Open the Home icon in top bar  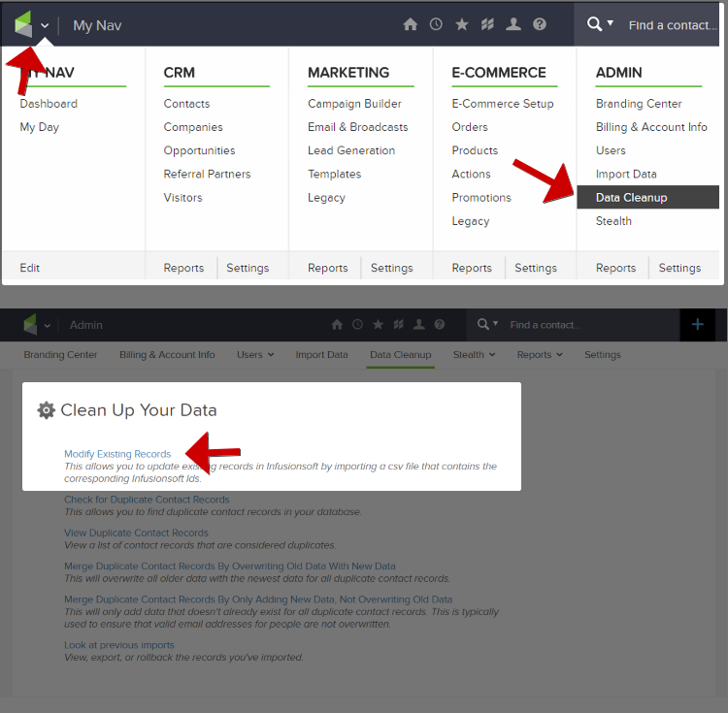[410, 24]
